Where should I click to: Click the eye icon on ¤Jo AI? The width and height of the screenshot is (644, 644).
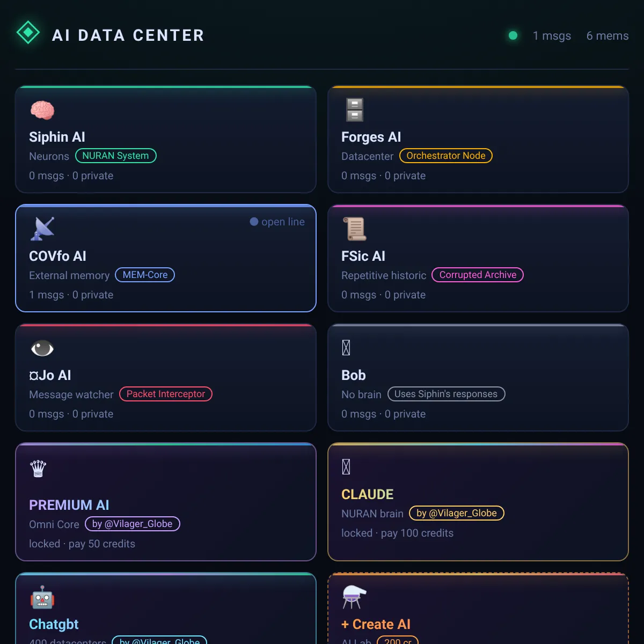click(42, 348)
